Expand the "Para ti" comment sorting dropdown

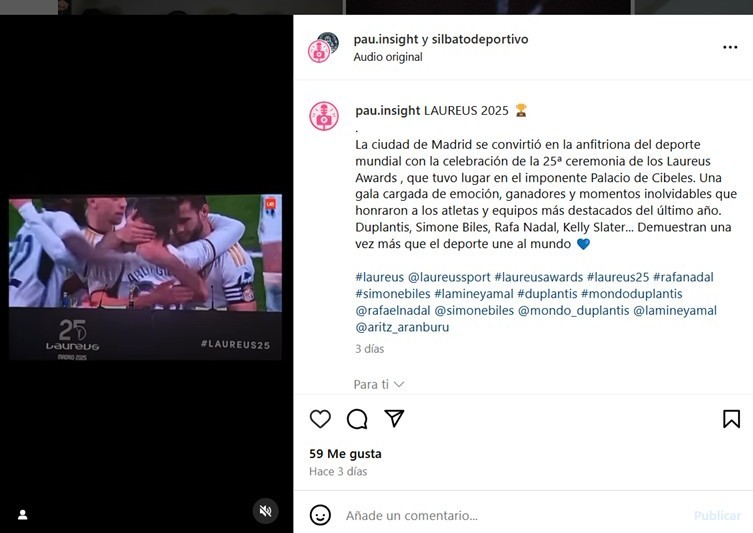click(x=379, y=384)
